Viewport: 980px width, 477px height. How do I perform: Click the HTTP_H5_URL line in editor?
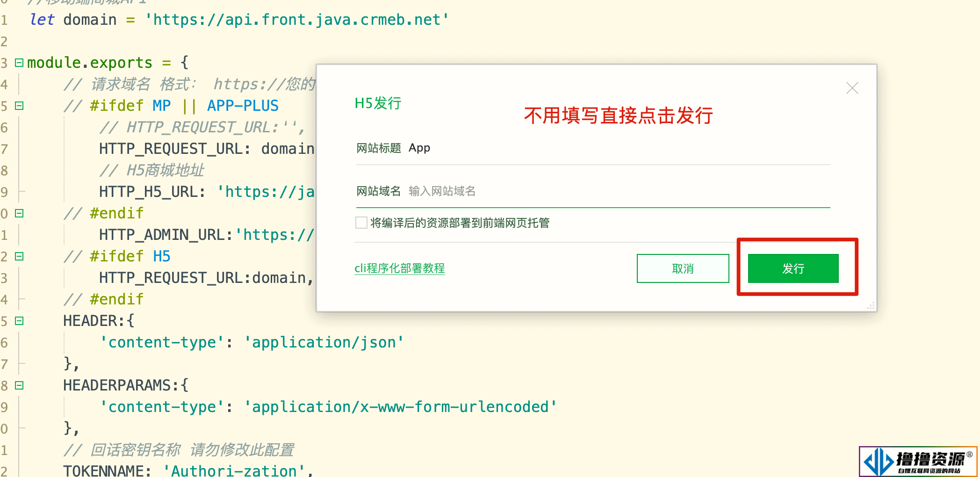tap(207, 192)
